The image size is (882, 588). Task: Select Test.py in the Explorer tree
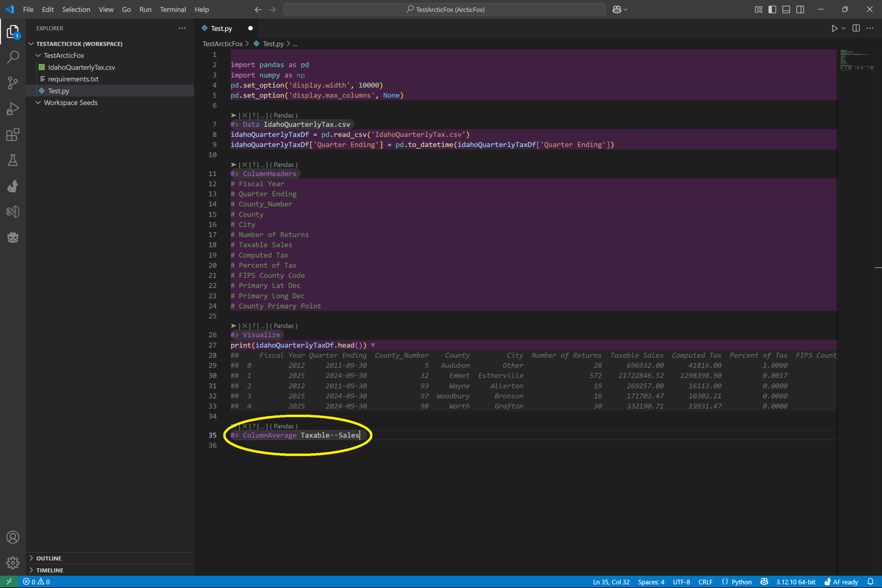(x=59, y=91)
